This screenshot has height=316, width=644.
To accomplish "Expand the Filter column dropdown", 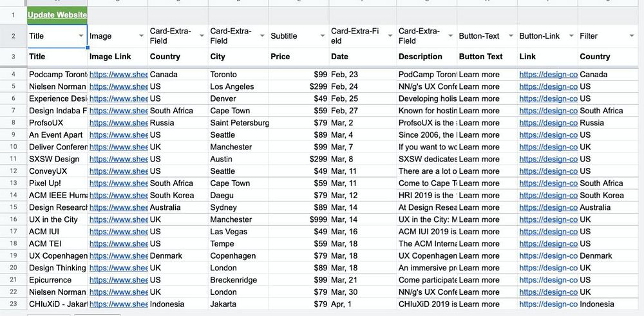I will click(632, 36).
